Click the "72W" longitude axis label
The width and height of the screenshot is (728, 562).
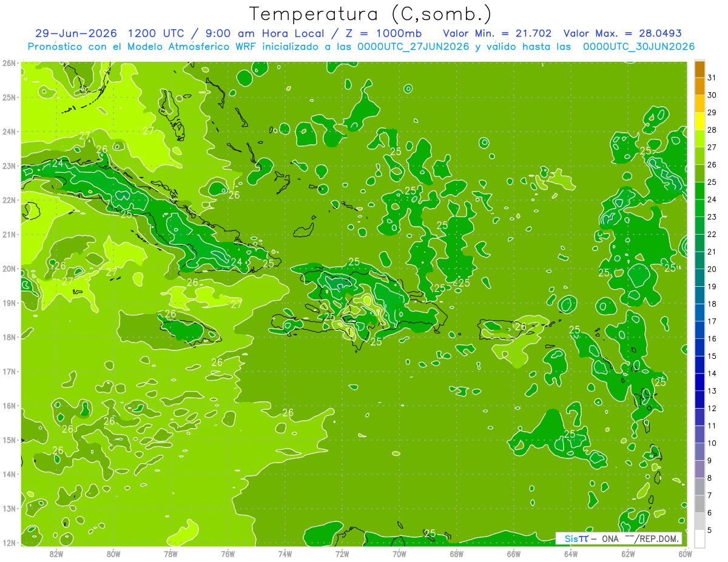pyautogui.click(x=342, y=554)
